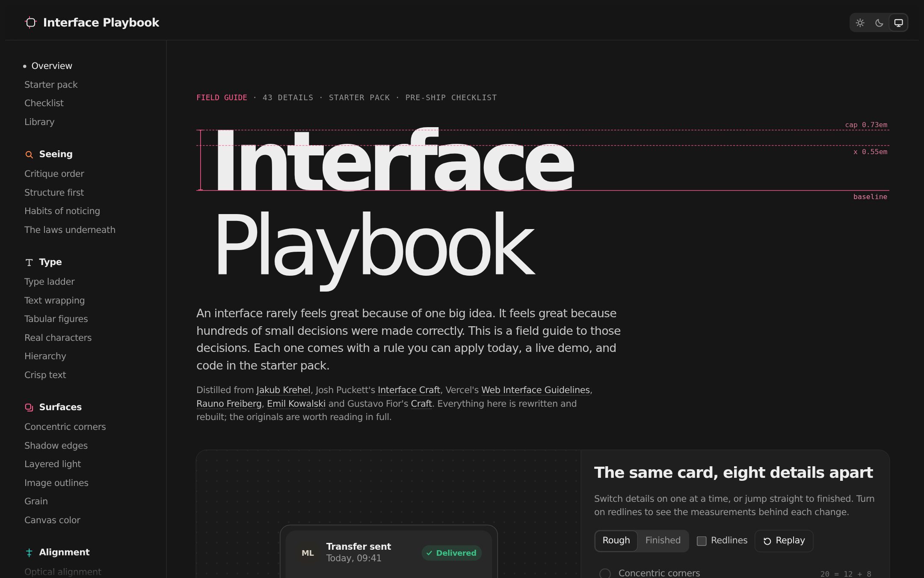This screenshot has height=578, width=924.
Task: Go to Image outlines
Action: tap(56, 483)
